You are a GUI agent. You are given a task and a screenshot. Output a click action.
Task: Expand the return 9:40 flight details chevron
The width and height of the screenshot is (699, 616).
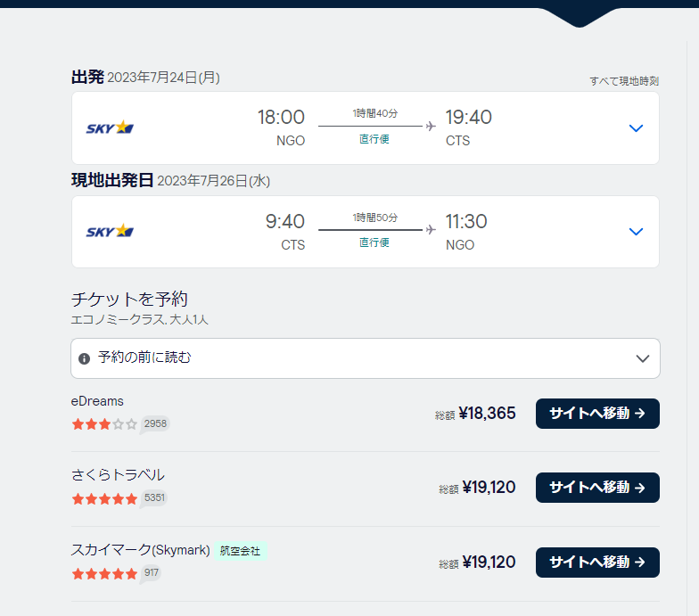[x=636, y=232]
